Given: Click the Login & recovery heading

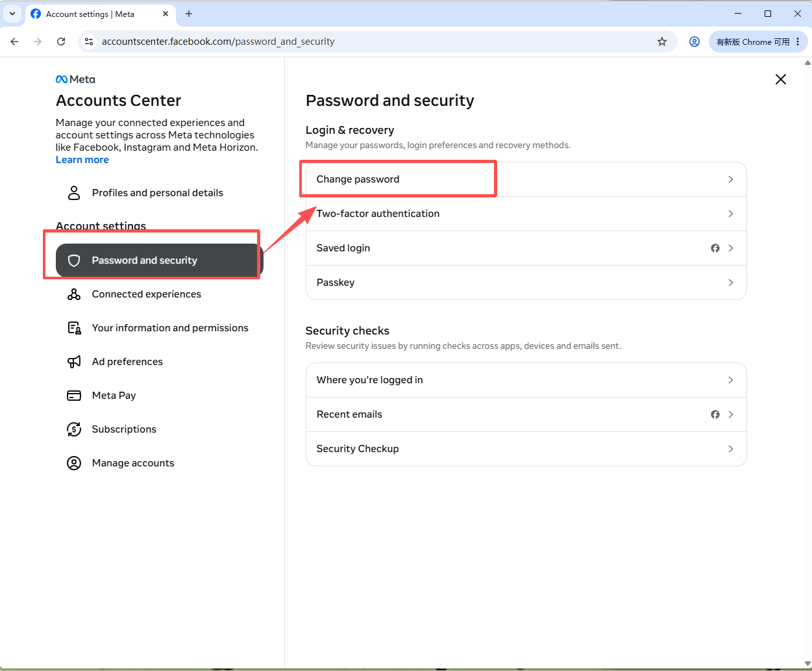Looking at the screenshot, I should tap(350, 130).
